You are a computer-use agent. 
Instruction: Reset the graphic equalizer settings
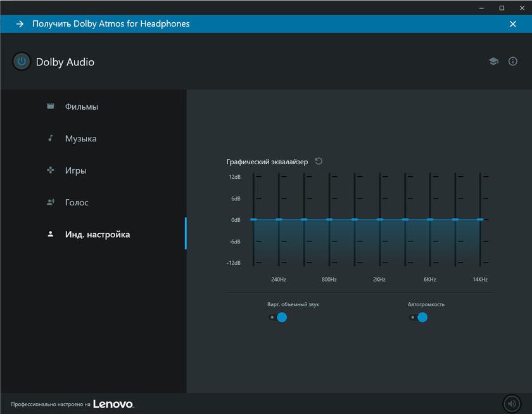pos(319,161)
